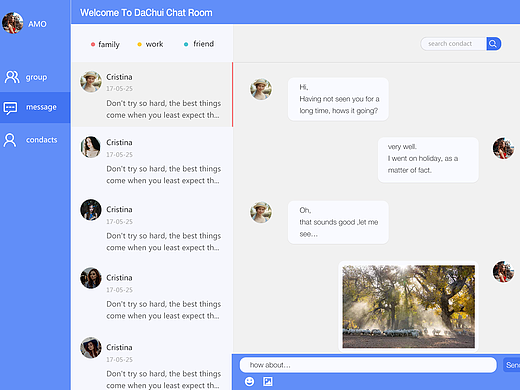The image size is (520, 390).
Task: Click the search contact input field
Action: pos(453,44)
